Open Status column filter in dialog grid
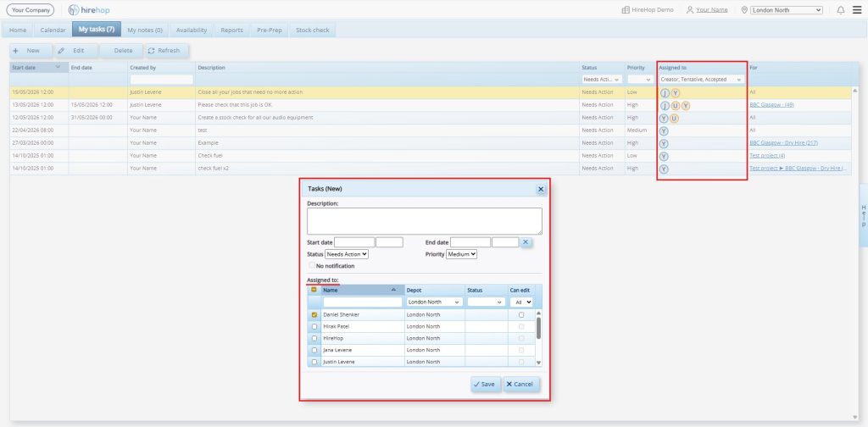The width and height of the screenshot is (868, 427). tap(486, 302)
